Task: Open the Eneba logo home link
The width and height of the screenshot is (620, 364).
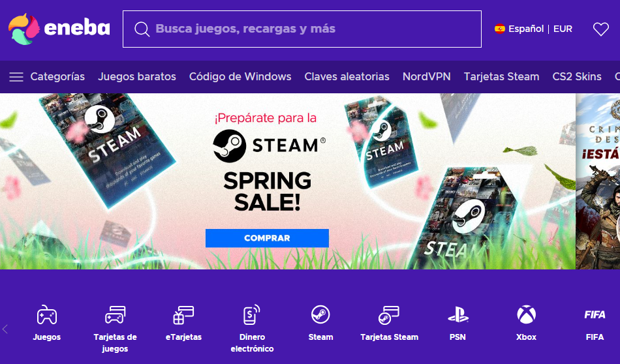Action: (x=59, y=29)
